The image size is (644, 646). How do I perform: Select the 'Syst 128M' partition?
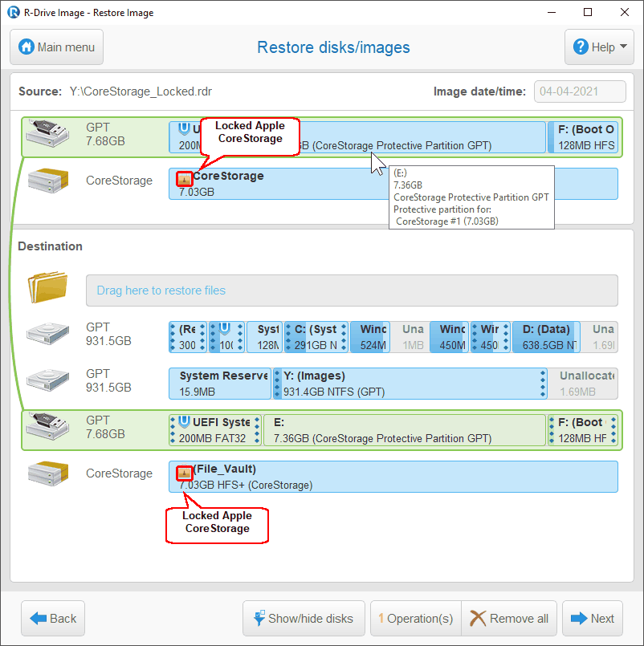coord(264,337)
